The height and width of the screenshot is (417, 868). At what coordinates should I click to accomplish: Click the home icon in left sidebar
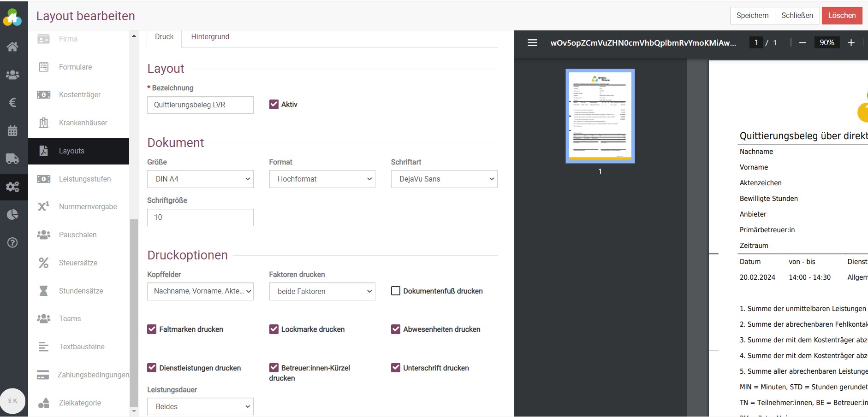12,47
